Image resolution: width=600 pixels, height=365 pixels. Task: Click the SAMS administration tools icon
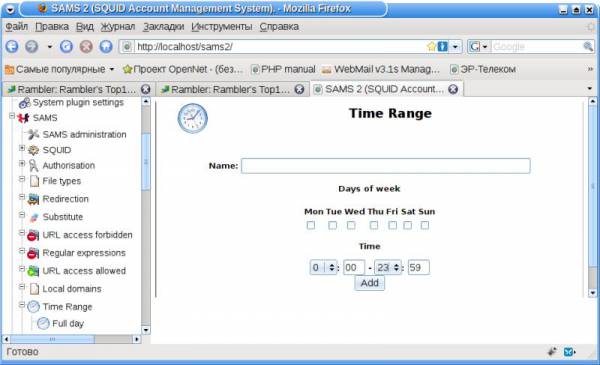click(x=33, y=134)
